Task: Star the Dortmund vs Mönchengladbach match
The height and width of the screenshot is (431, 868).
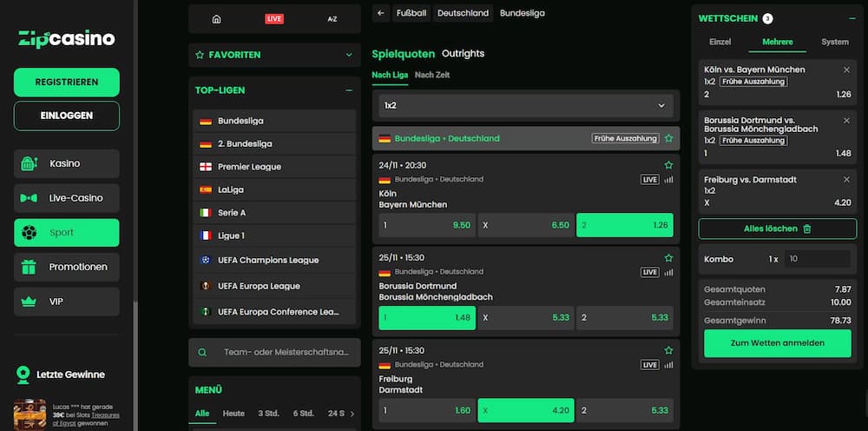Action: [668, 258]
